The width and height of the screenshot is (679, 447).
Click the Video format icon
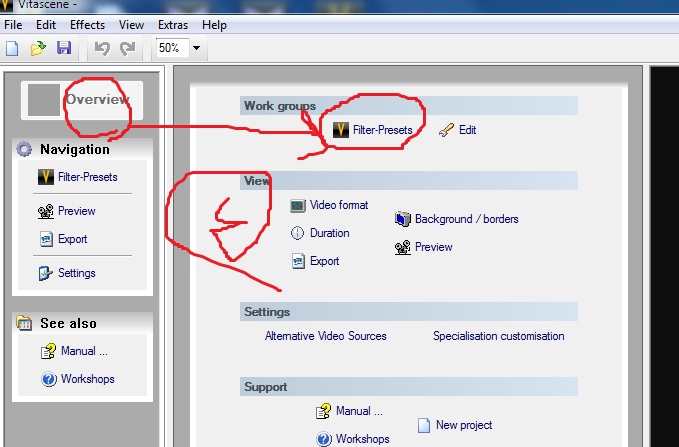pyautogui.click(x=298, y=205)
